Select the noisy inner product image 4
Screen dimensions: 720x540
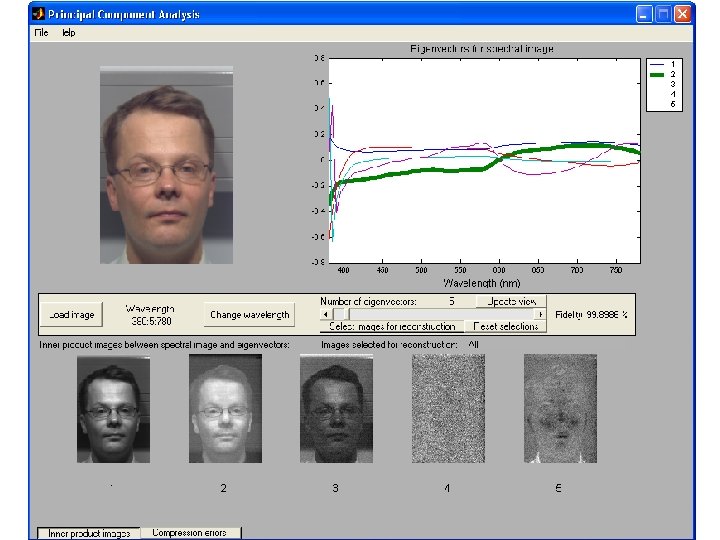[x=448, y=408]
